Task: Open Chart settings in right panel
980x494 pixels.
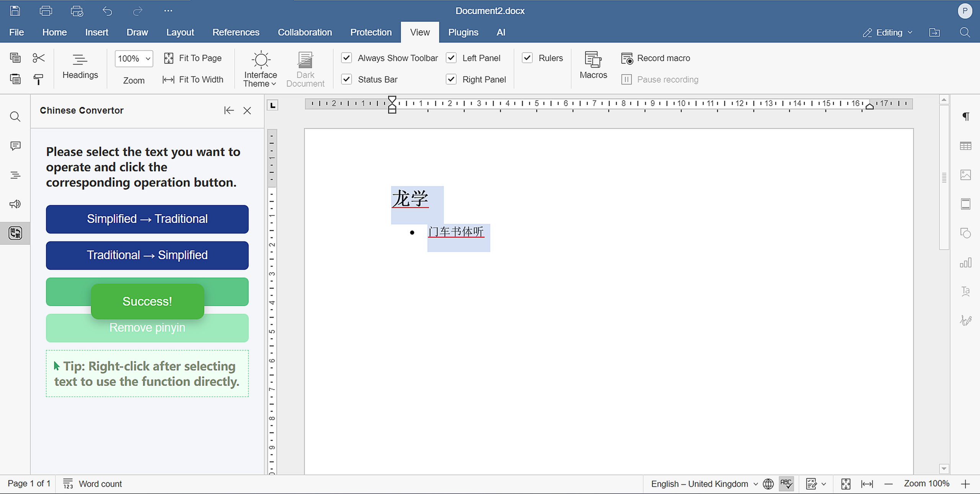Action: point(965,262)
